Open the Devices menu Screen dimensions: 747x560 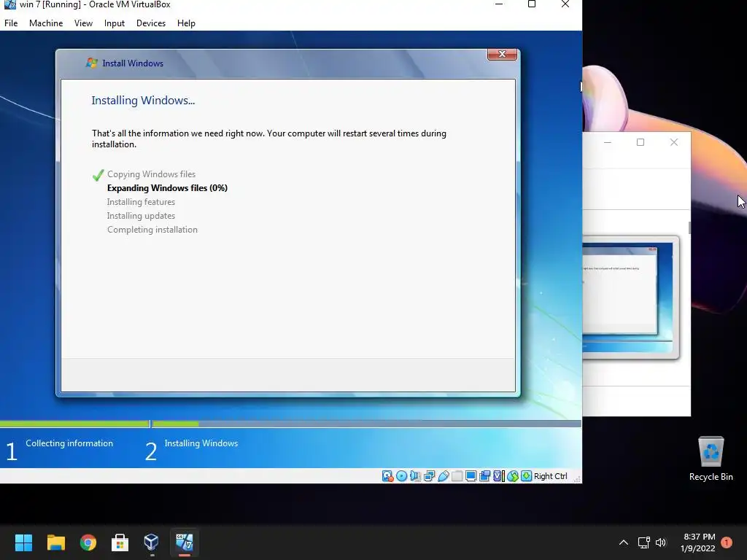pos(151,23)
